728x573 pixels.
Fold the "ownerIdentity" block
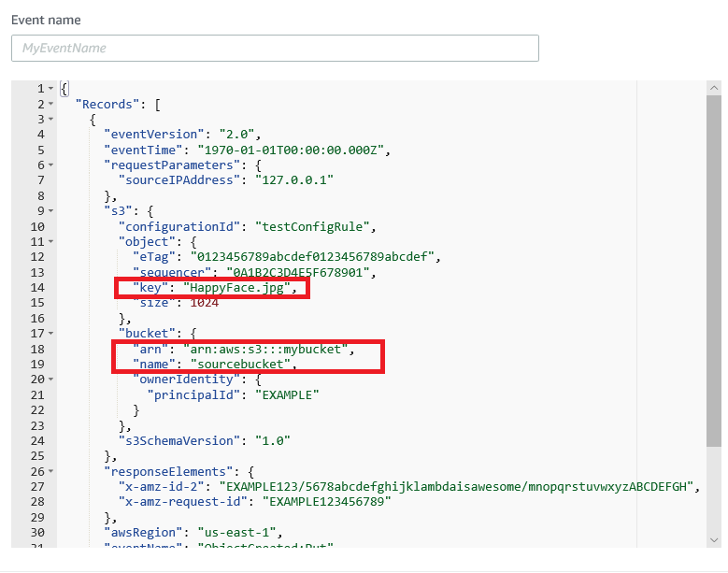pyautogui.click(x=50, y=379)
